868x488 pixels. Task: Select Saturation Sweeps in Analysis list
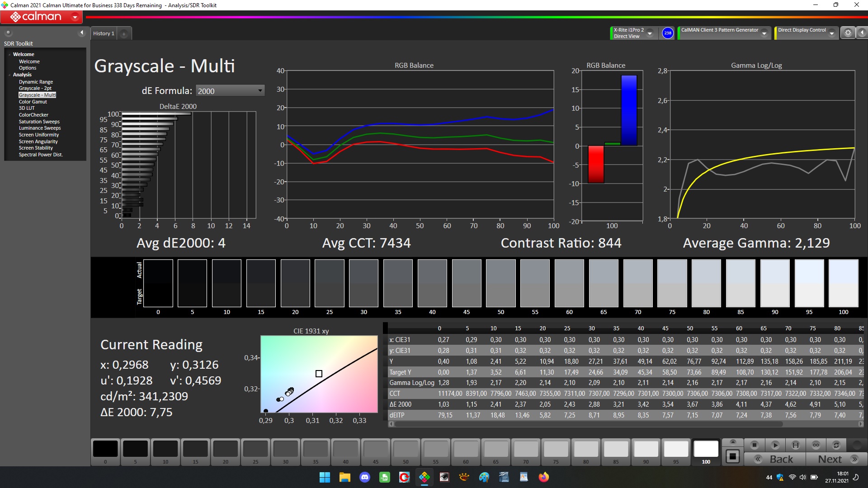point(39,122)
